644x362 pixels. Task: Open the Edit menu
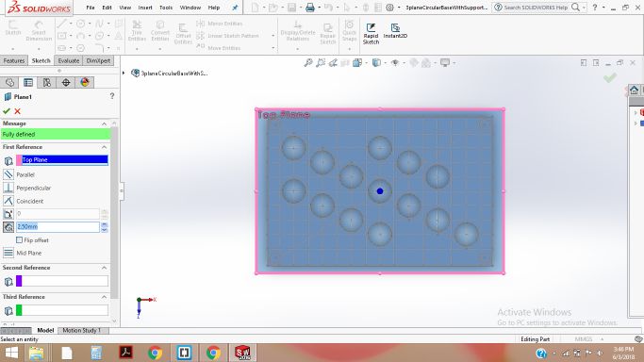coord(107,8)
